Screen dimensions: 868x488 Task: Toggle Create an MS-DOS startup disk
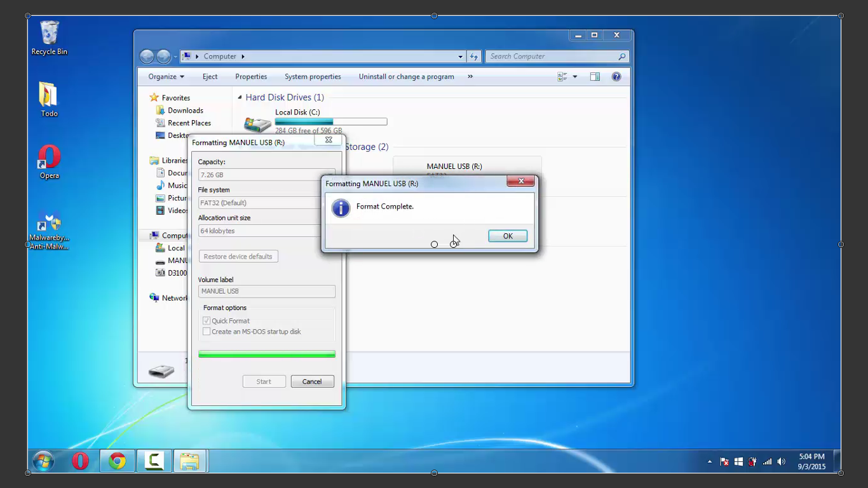point(207,332)
